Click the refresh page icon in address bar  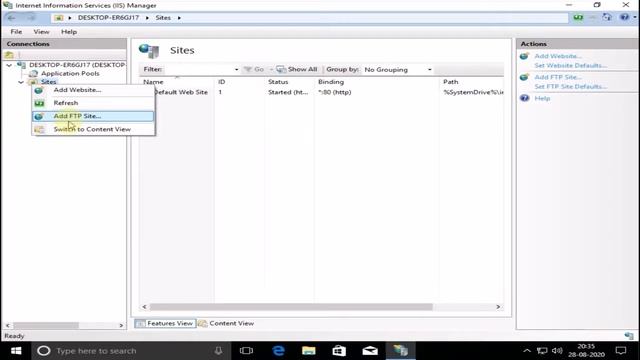pos(578,18)
